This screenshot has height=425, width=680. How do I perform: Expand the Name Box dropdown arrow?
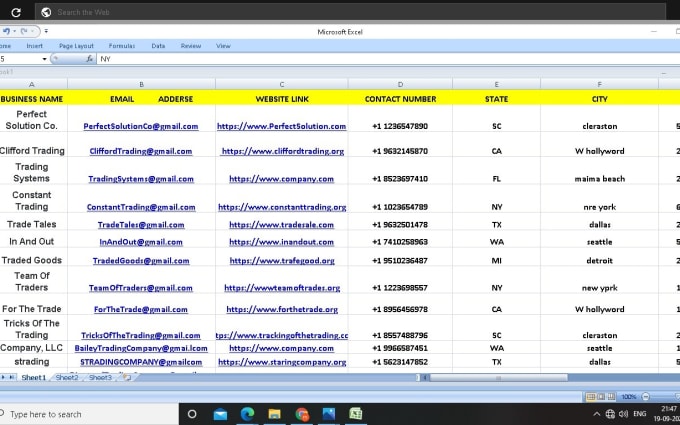[44, 59]
